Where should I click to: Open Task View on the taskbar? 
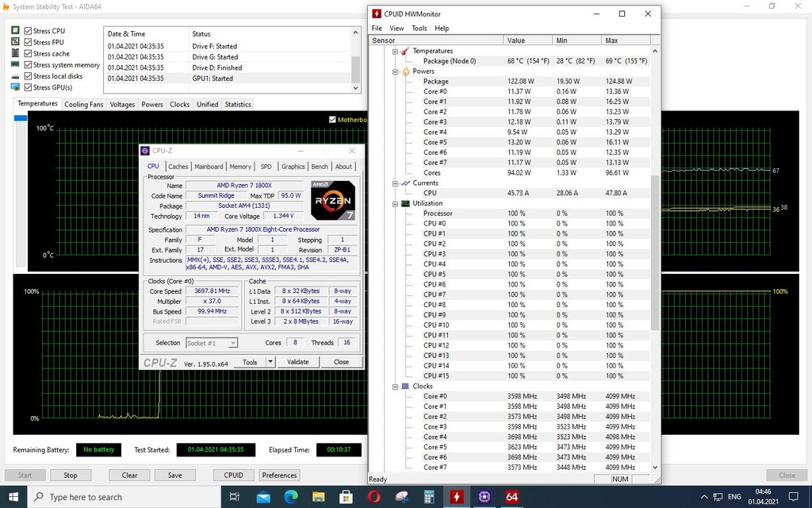(235, 497)
